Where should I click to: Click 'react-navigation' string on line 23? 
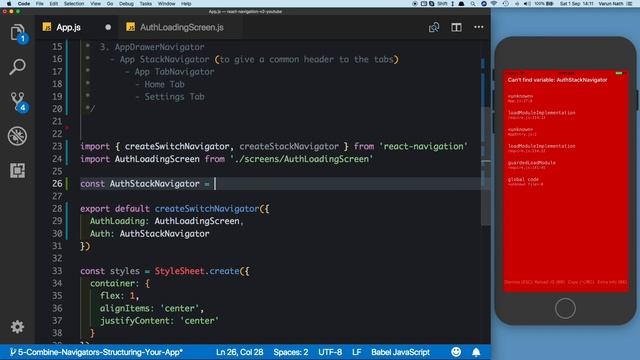pyautogui.click(x=423, y=147)
